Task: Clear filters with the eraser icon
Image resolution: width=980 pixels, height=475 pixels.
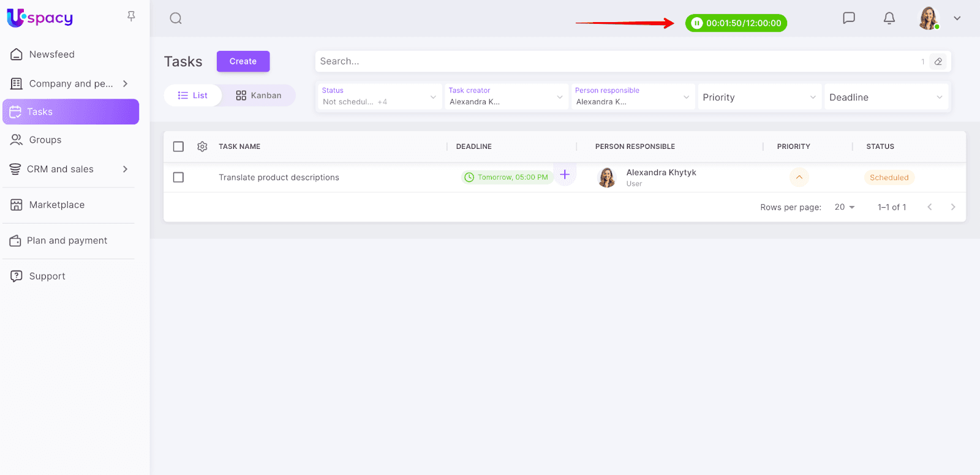Action: click(938, 61)
